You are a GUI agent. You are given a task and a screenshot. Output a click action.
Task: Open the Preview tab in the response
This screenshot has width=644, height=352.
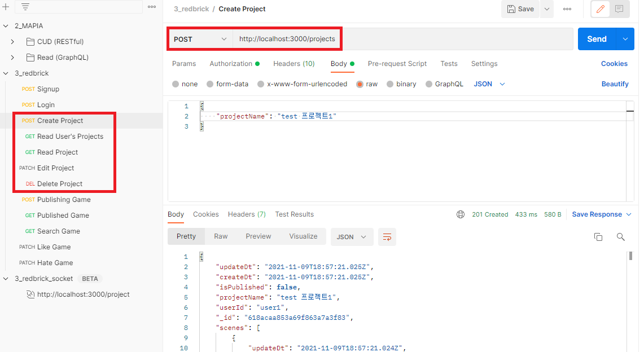pos(258,236)
